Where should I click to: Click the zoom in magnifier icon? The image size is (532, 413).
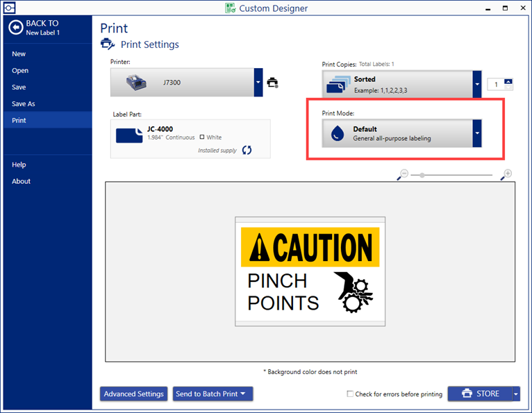(507, 175)
